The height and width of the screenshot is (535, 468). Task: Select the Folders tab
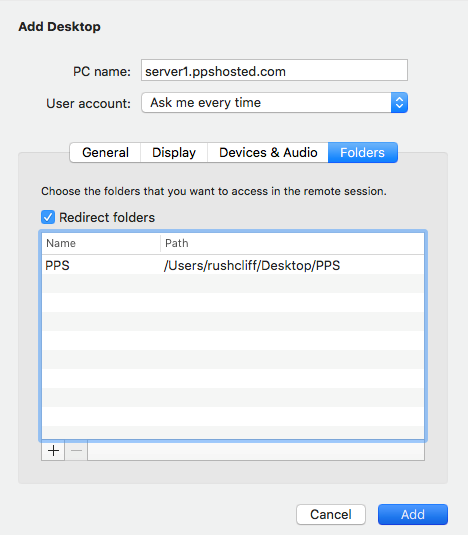[x=363, y=153]
